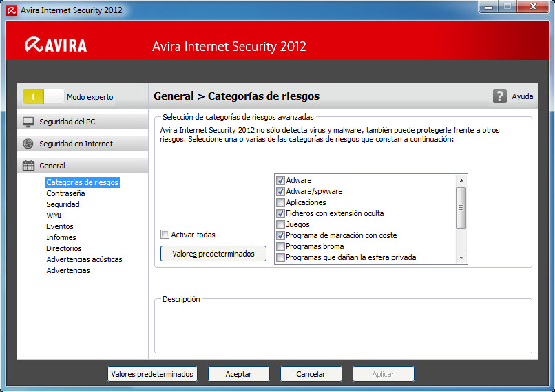The width and height of the screenshot is (555, 392).
Task: Toggle the Modo experto switch
Action: click(x=43, y=96)
